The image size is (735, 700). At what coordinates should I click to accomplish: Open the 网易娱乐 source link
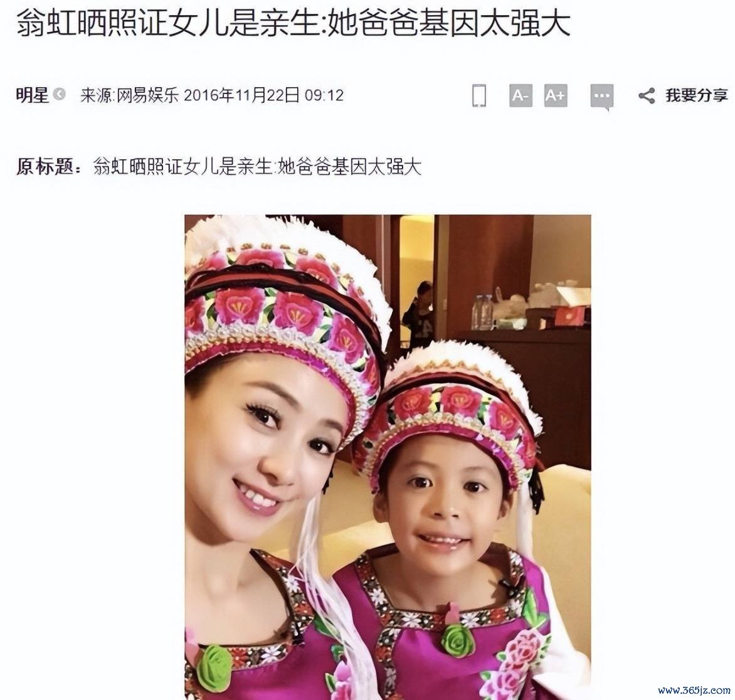click(x=148, y=95)
